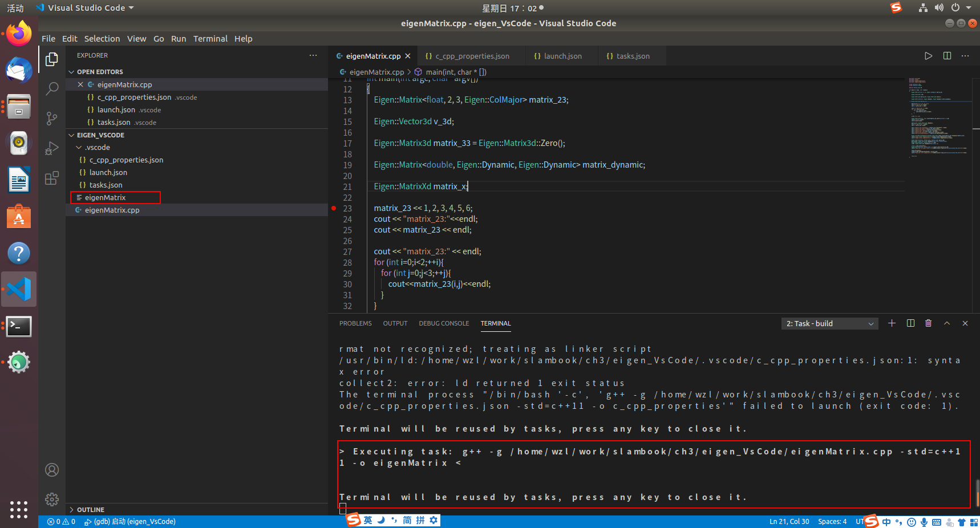
Task: Switch to launch.json editor tab
Action: [562, 56]
